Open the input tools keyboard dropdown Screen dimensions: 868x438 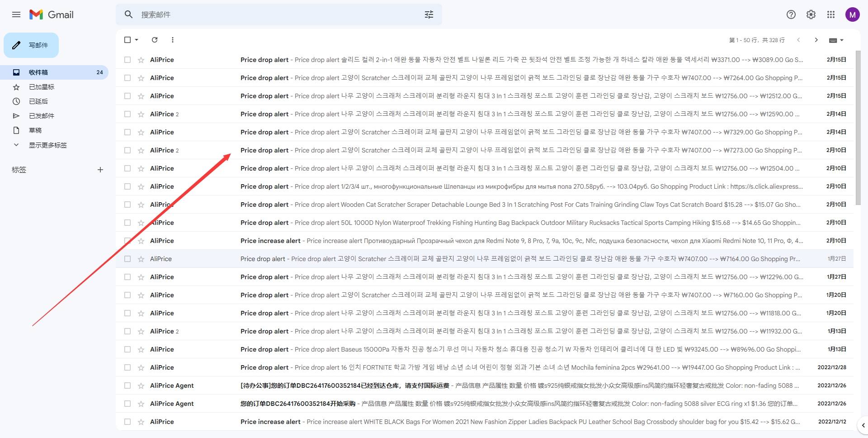tap(837, 40)
